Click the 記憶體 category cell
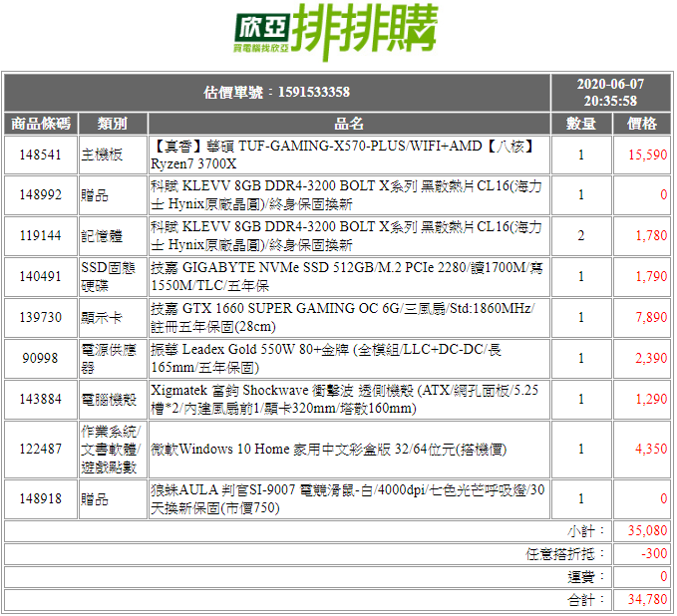677x616 pixels. [x=113, y=235]
